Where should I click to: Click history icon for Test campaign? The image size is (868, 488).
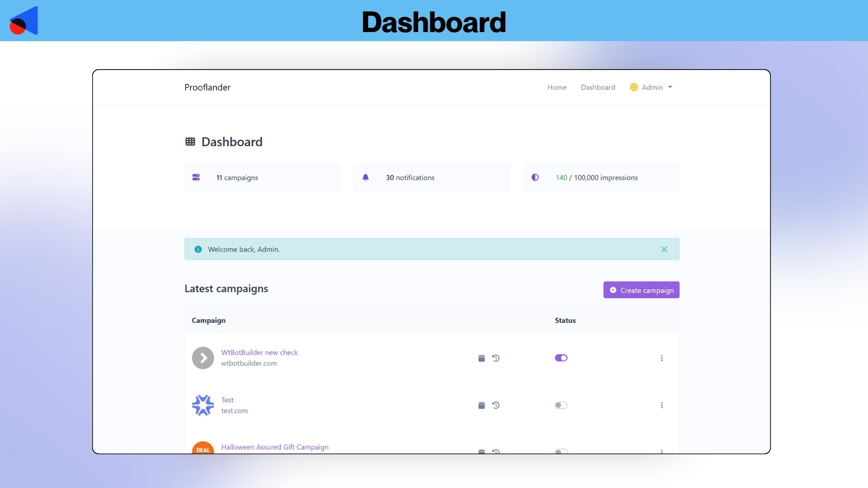(496, 405)
